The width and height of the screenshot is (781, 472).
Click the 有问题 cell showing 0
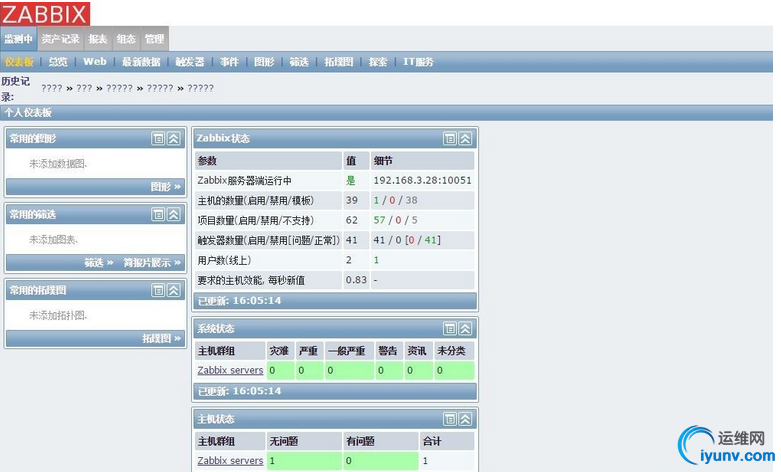381,461
